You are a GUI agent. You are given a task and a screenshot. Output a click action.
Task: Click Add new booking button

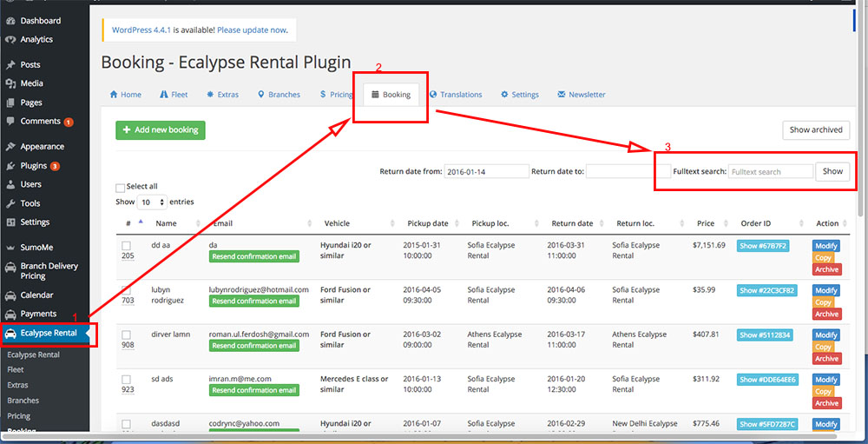(161, 130)
